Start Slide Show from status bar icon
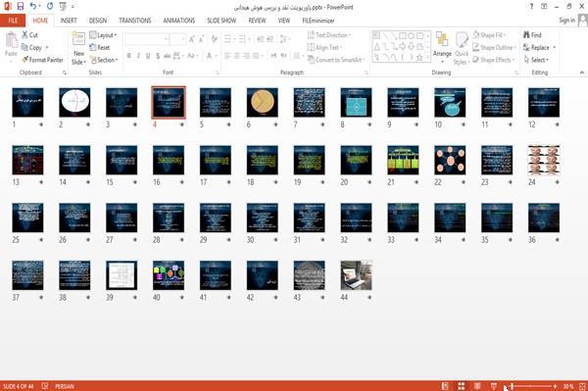Image resolution: width=588 pixels, height=391 pixels. 494,386
